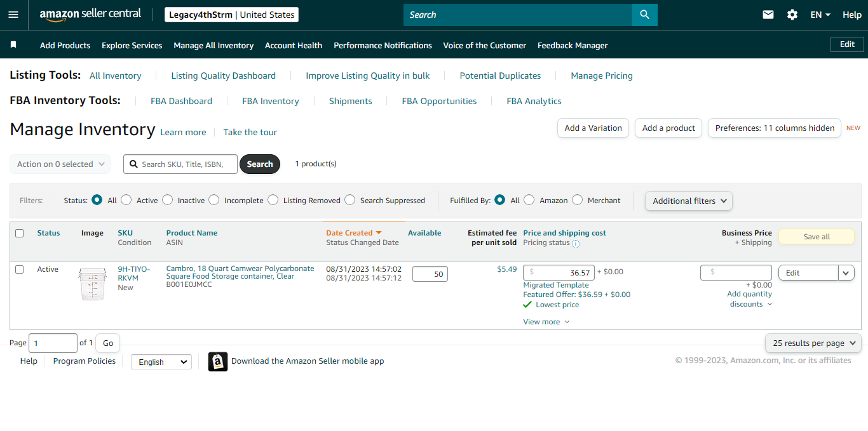Click the Go page button
The image size is (868, 431).
[108, 343]
